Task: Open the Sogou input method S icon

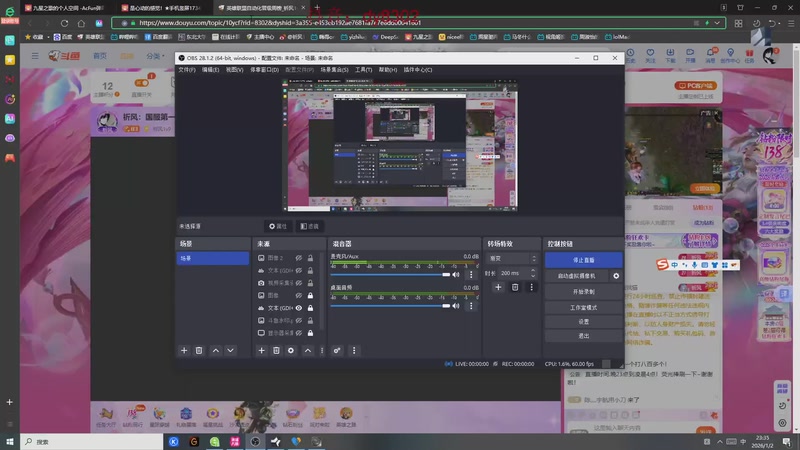Action: [662, 264]
